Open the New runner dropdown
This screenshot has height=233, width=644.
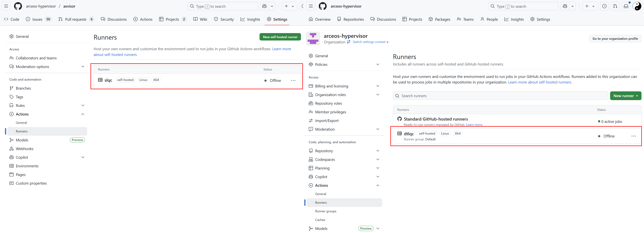pos(625,96)
